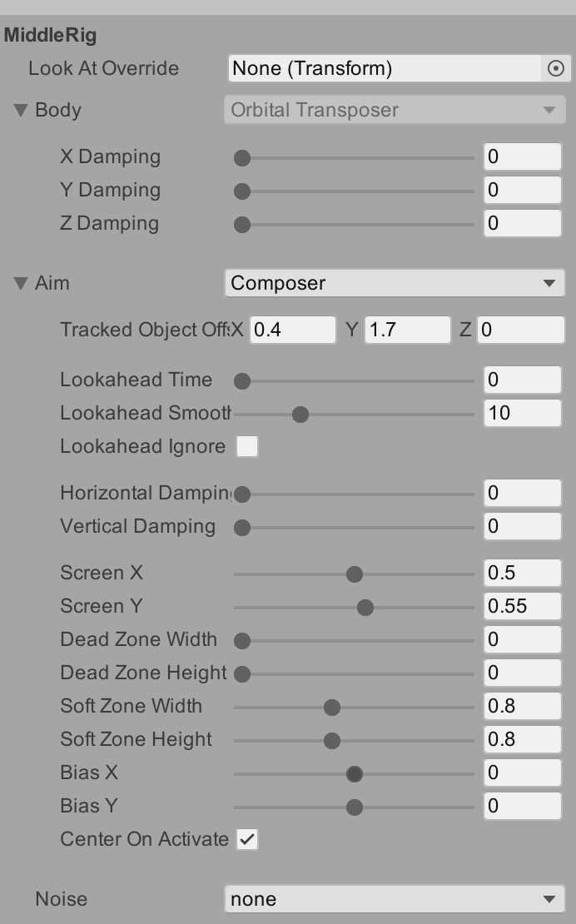The width and height of the screenshot is (576, 924).
Task: Click the Screen X slider handle
Action: [x=355, y=574]
